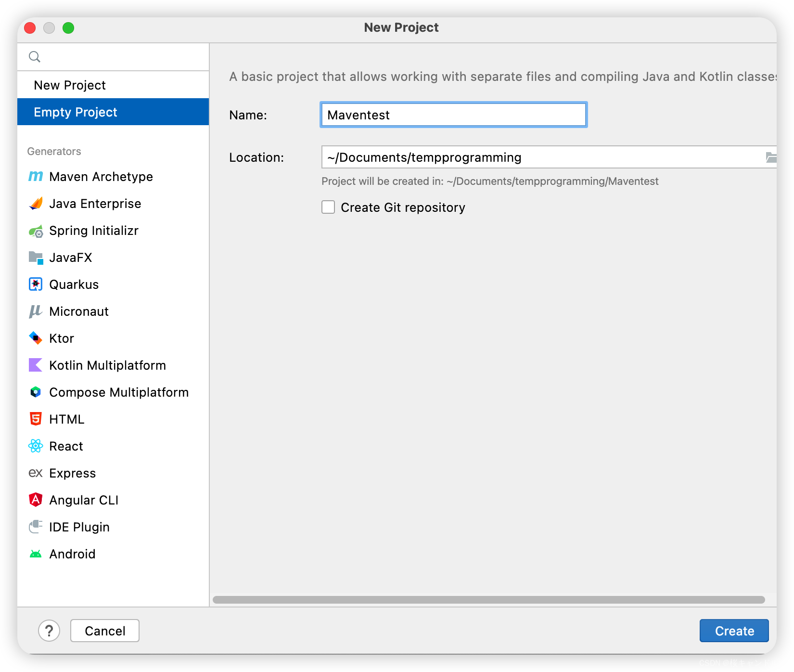
Task: Choose Kotlin Multiplatform generator label
Action: (x=108, y=365)
